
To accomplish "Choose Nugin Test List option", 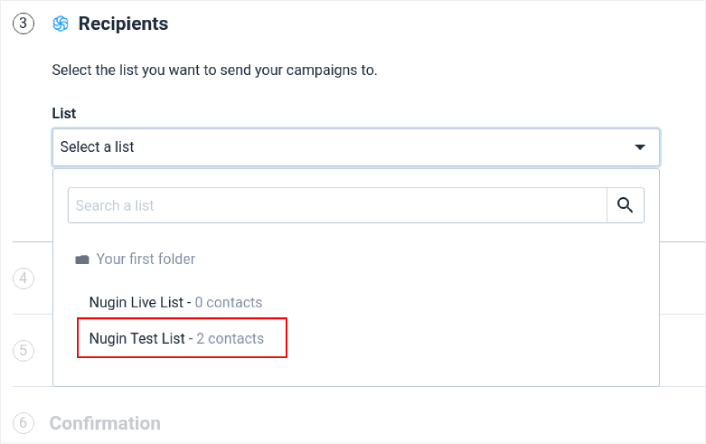I will (x=176, y=338).
